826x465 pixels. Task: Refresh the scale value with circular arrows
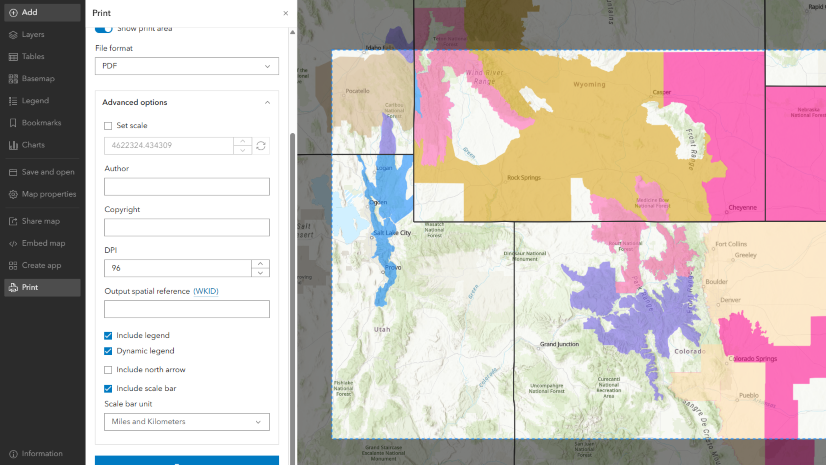(x=261, y=146)
